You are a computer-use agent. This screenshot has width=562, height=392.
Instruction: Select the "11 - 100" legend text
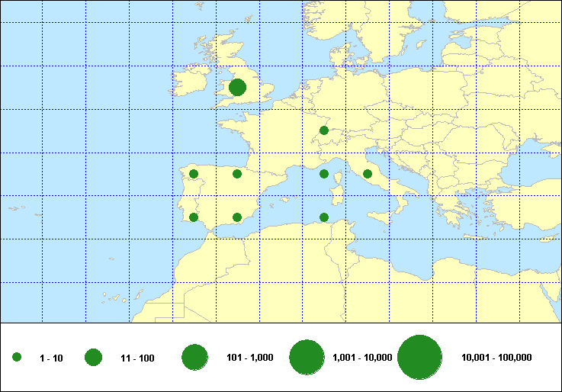[x=137, y=358]
